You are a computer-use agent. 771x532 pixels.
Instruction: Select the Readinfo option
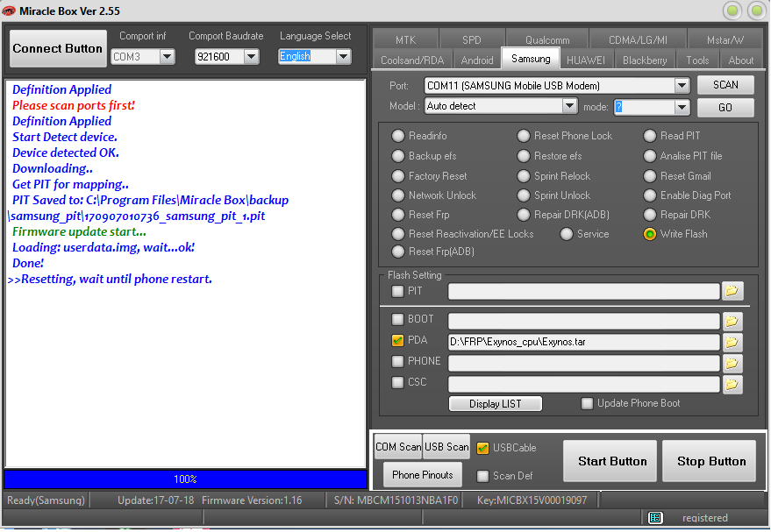(398, 136)
